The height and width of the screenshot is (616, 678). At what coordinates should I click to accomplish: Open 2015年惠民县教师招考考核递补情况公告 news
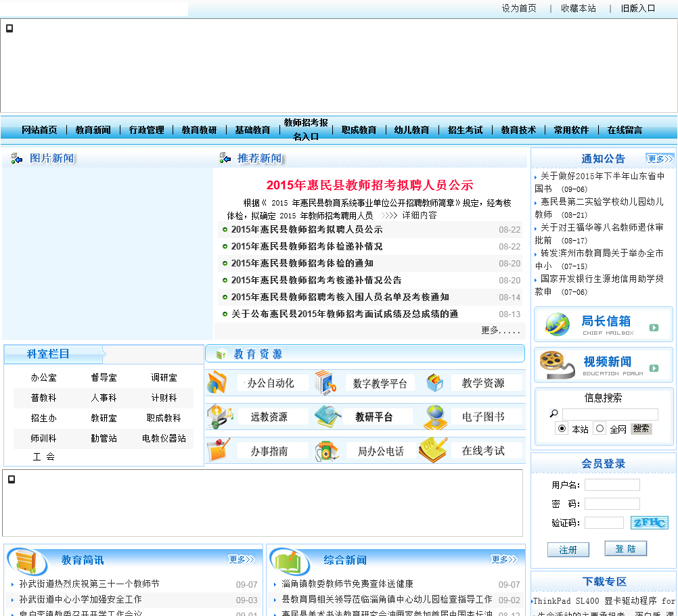point(316,280)
